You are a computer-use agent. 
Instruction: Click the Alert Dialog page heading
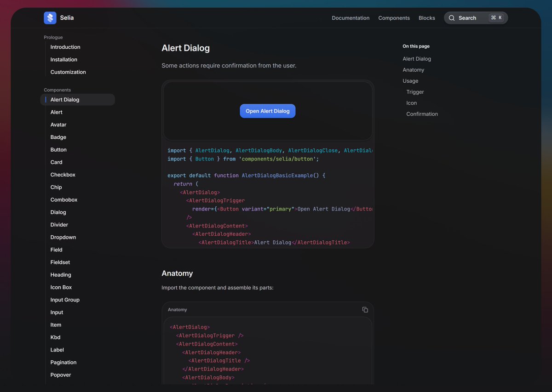click(185, 48)
